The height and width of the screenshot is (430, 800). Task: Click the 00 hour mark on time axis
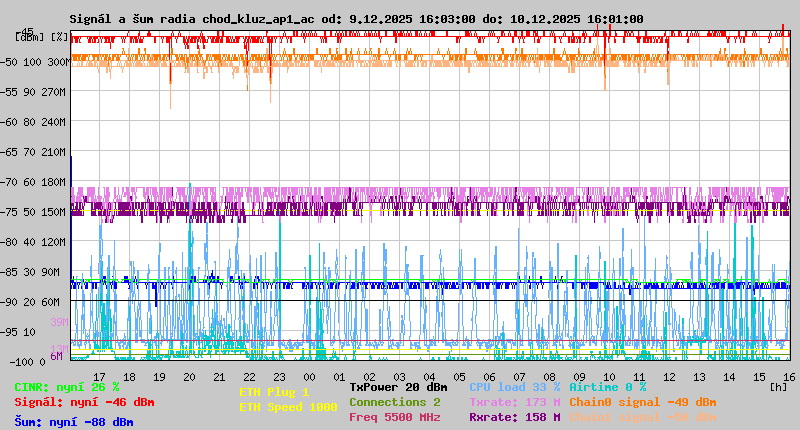(x=310, y=376)
